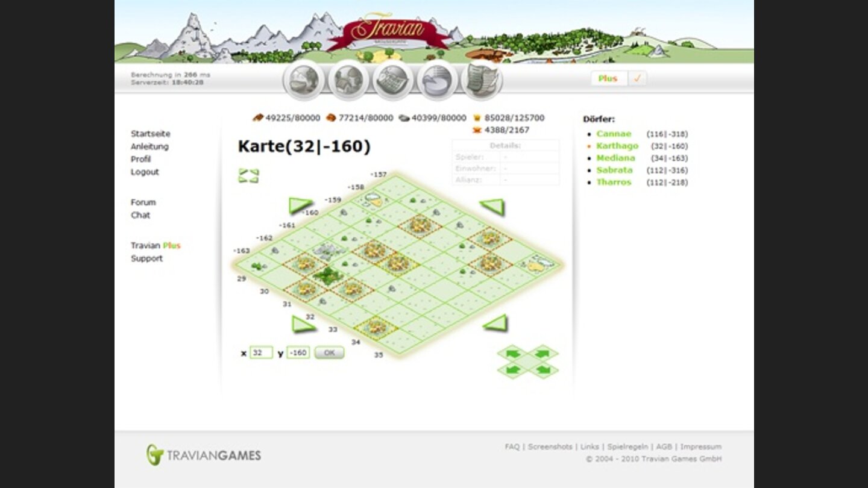Open the Startseite menu item
The image size is (868, 488).
coord(151,134)
